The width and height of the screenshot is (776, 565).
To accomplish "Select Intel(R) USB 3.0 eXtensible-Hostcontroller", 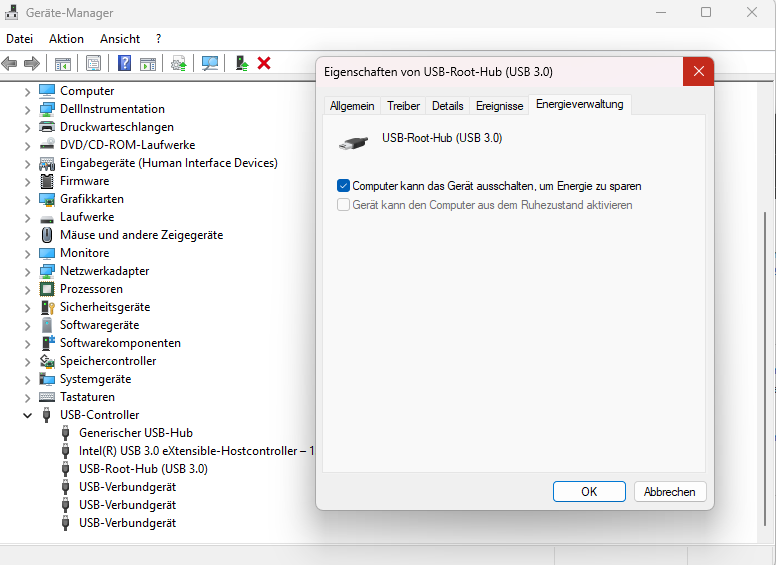I will click(196, 451).
